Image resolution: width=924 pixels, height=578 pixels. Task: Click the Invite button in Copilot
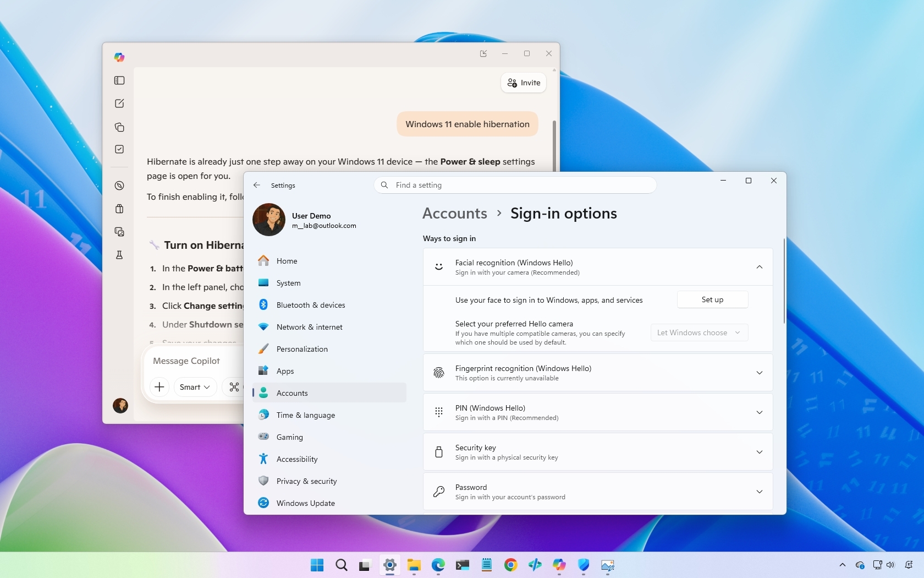(x=522, y=83)
